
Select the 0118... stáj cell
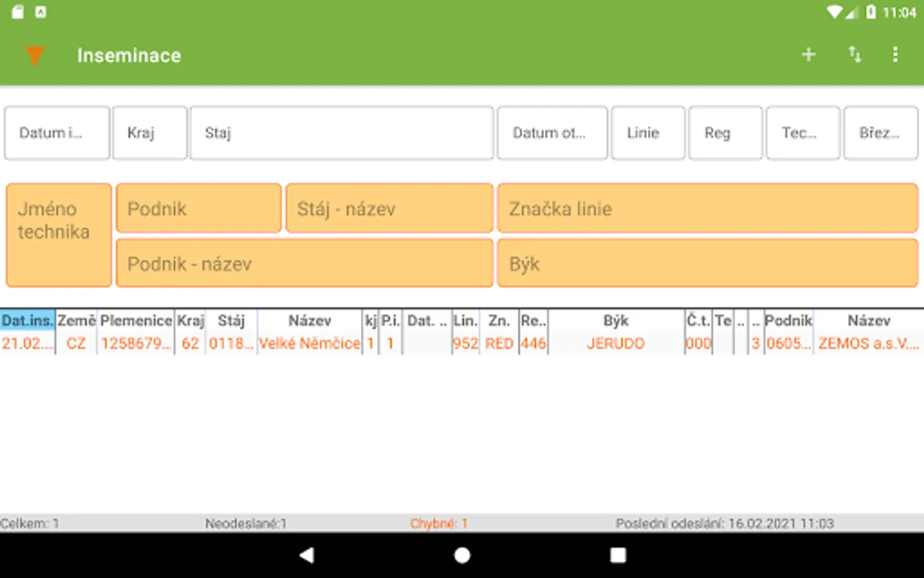click(x=231, y=344)
